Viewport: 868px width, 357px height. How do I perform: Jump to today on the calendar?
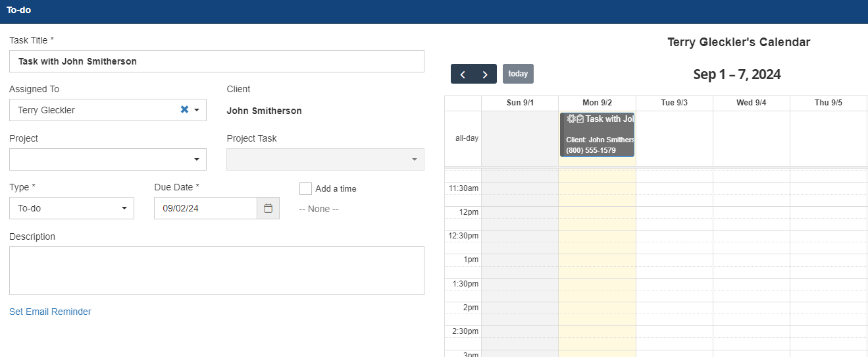pyautogui.click(x=518, y=74)
